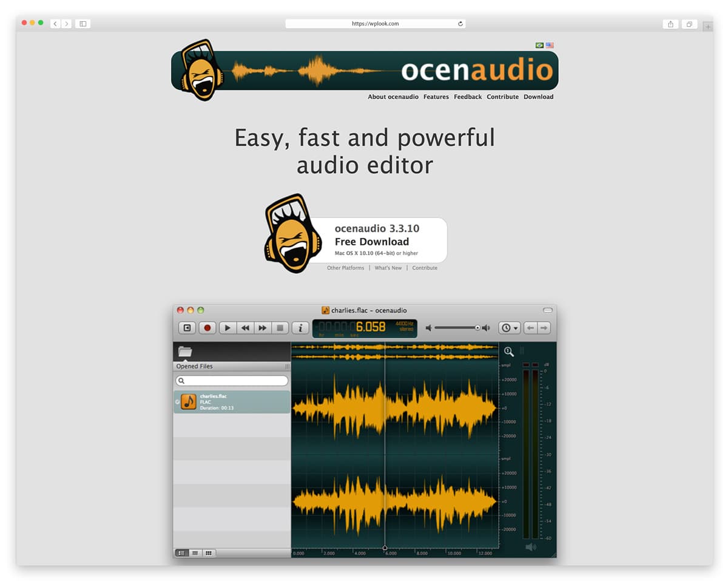Click the playhead marker on the timeline
This screenshot has height=581, width=728.
pyautogui.click(x=385, y=548)
